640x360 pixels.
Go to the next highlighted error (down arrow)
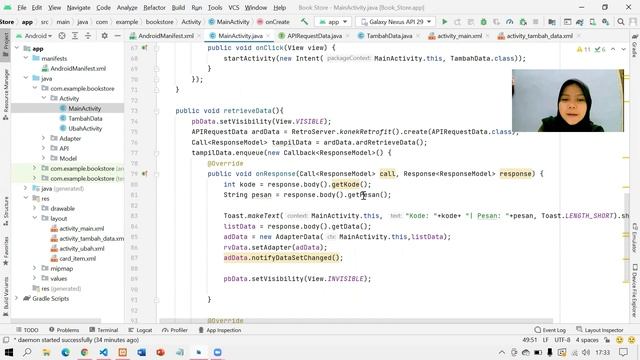623,49
